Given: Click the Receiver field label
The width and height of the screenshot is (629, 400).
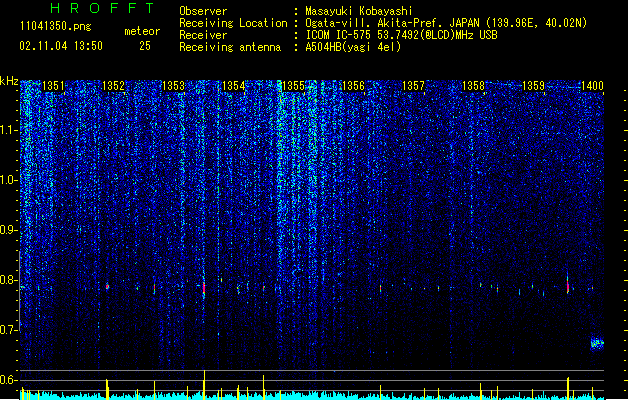Looking at the screenshot, I should point(203,35).
